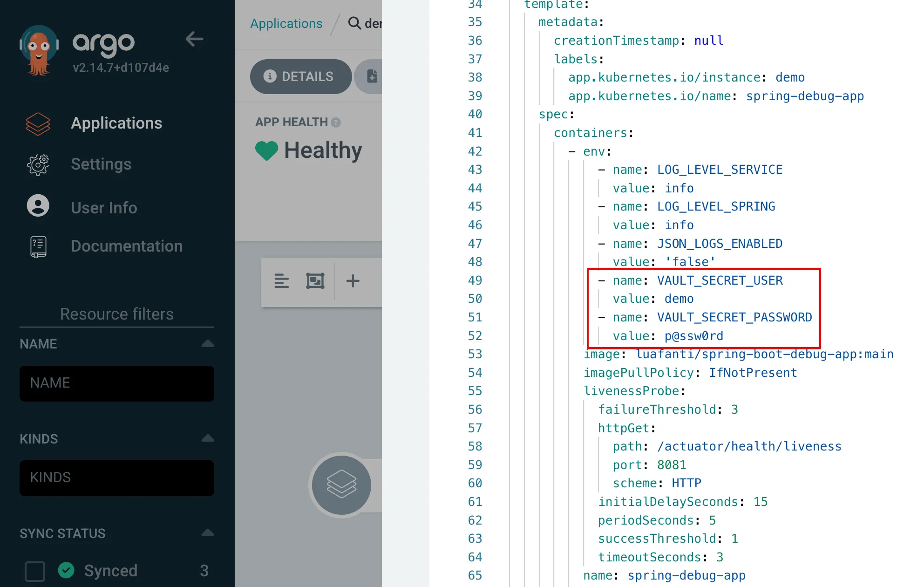Click the VAULT_SECRET_USER name in the manifest

coord(720,280)
